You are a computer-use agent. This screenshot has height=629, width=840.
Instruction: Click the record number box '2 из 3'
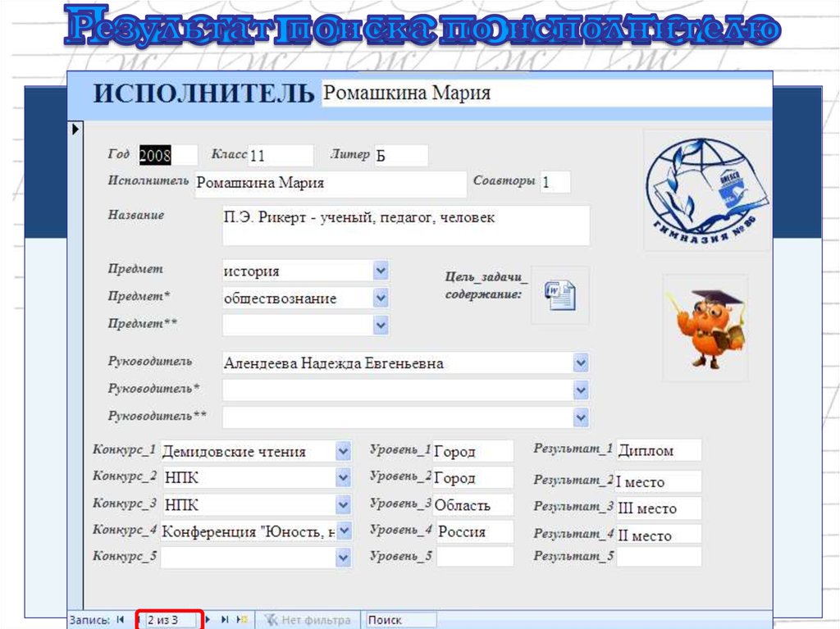click(171, 620)
